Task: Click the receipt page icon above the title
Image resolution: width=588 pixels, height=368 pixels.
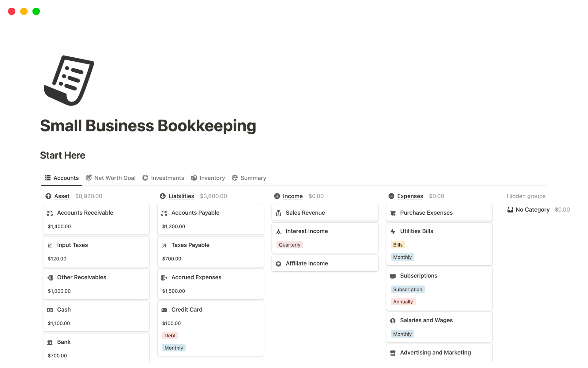Action: tap(69, 80)
